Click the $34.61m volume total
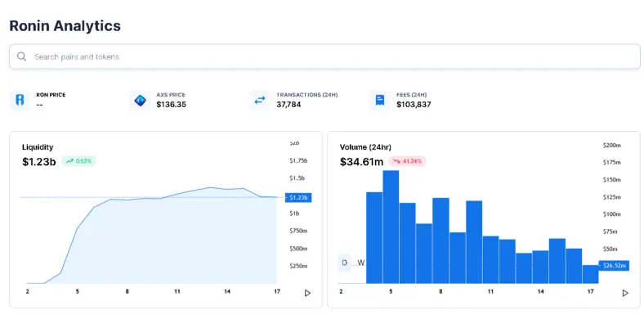The height and width of the screenshot is (319, 644). 361,162
